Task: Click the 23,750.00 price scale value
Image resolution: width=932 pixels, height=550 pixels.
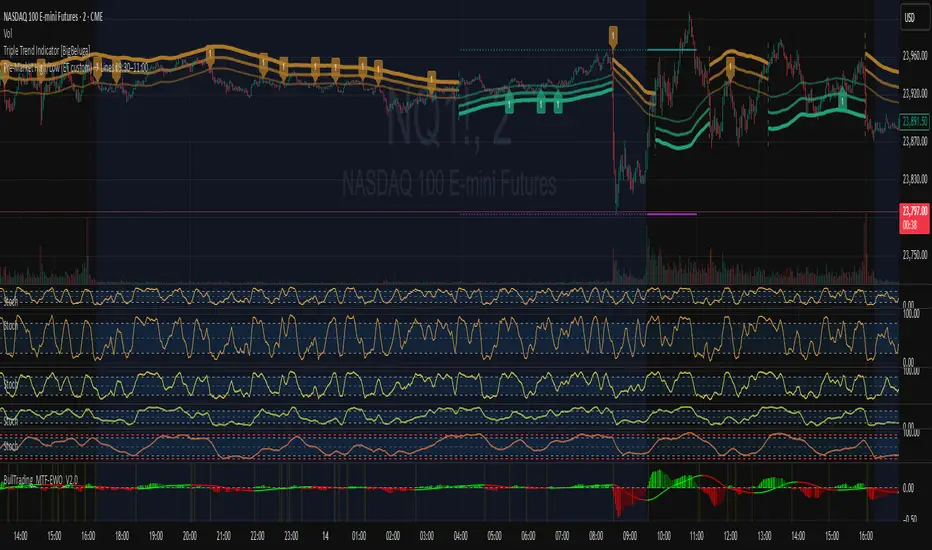Action: (x=915, y=255)
